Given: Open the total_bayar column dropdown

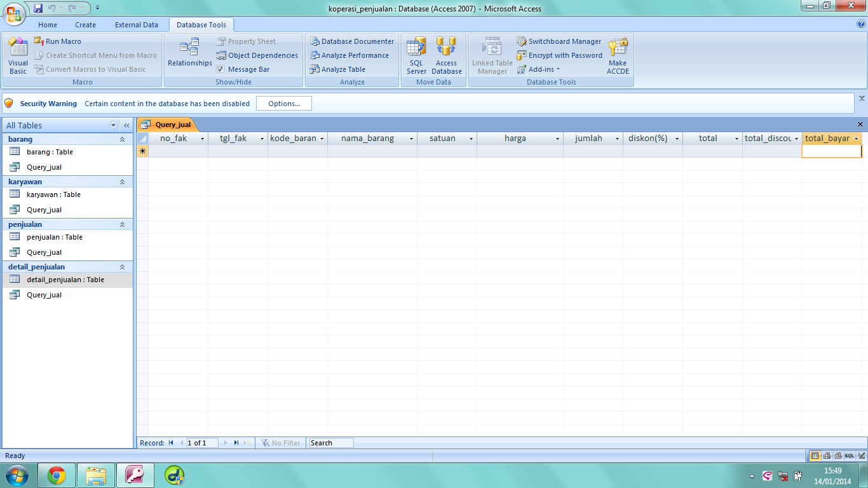Looking at the screenshot, I should [x=857, y=139].
